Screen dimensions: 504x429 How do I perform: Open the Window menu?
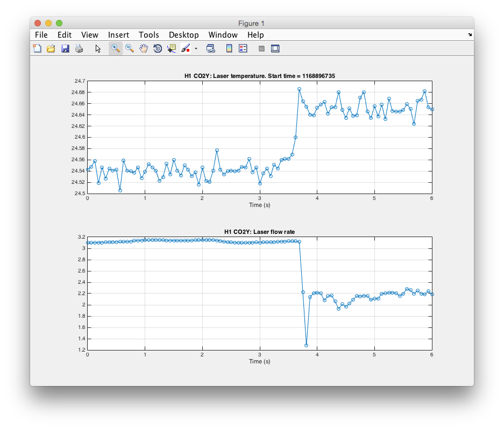(x=223, y=35)
